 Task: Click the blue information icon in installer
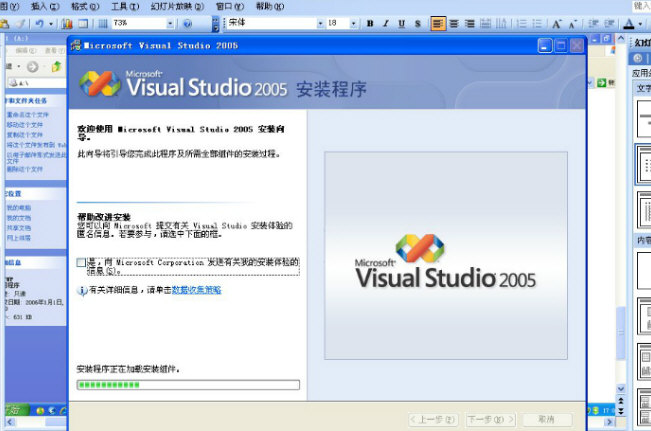(82, 290)
